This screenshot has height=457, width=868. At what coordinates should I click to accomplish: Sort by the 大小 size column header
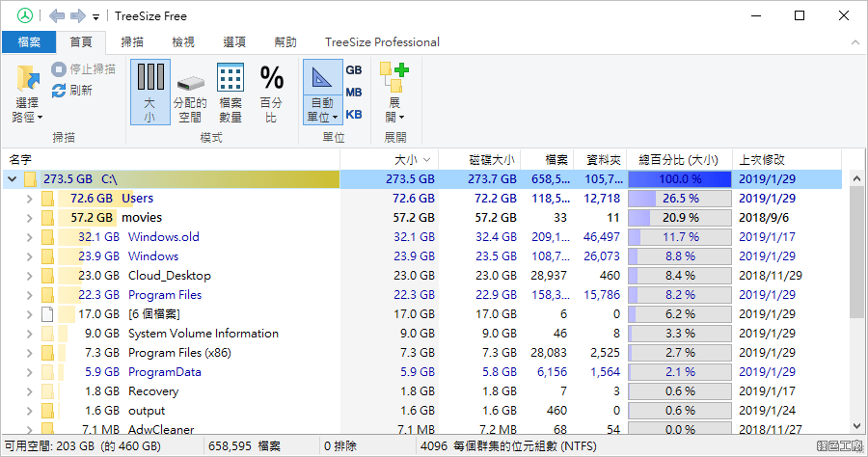point(390,160)
